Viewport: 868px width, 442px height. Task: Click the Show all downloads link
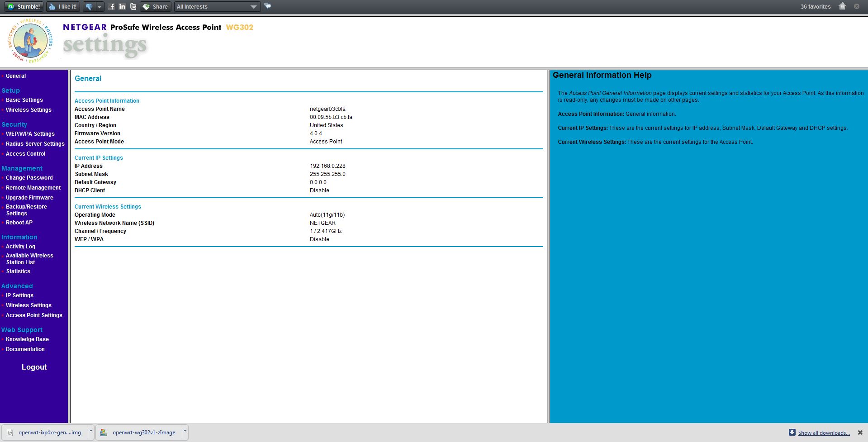824,433
